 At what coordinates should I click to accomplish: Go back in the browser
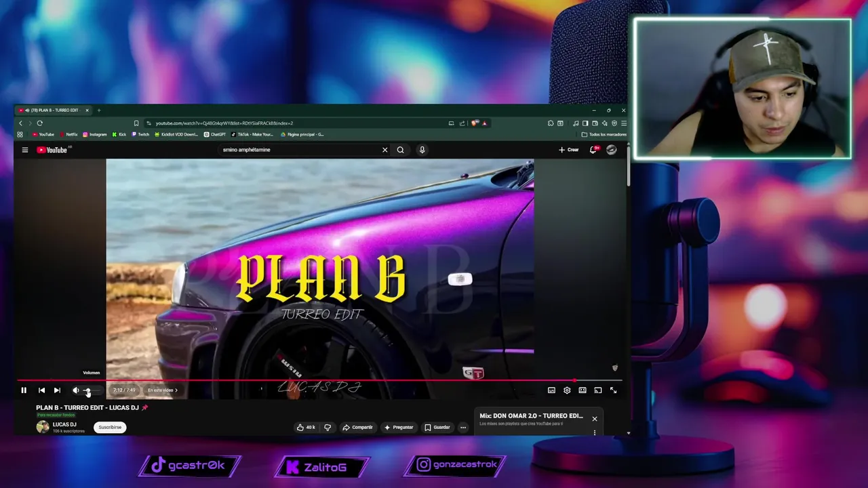[x=20, y=123]
